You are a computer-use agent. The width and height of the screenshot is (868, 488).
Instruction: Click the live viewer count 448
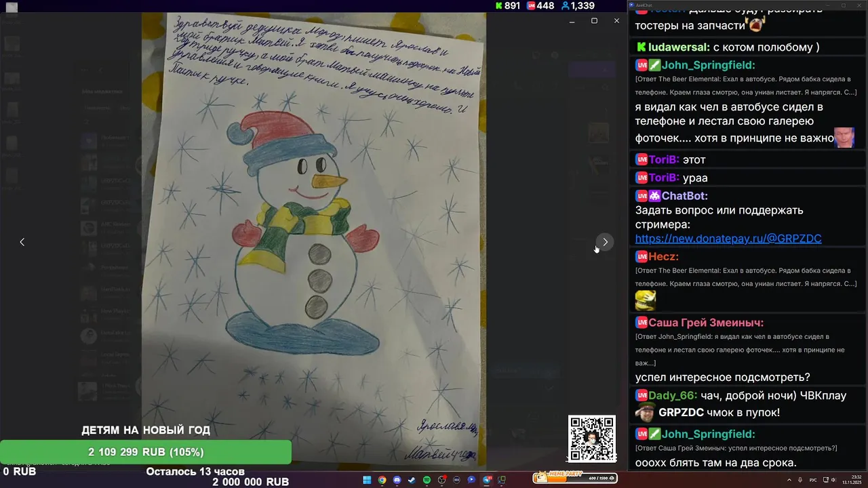540,5
